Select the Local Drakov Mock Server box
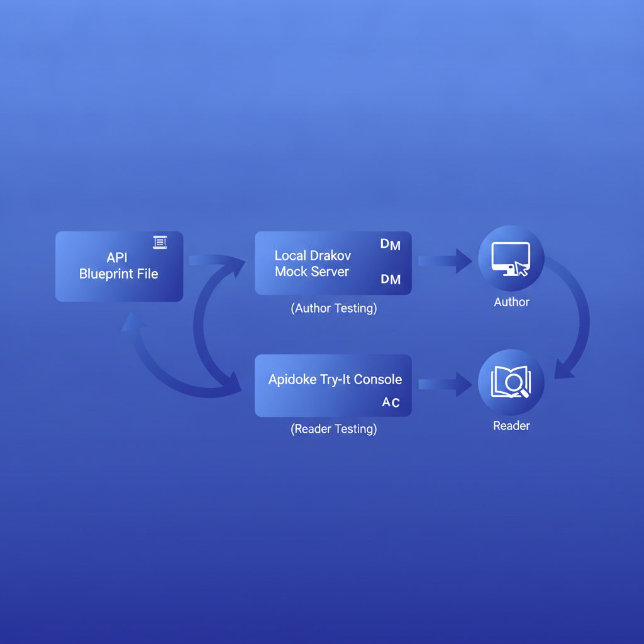644x644 pixels. [x=333, y=263]
